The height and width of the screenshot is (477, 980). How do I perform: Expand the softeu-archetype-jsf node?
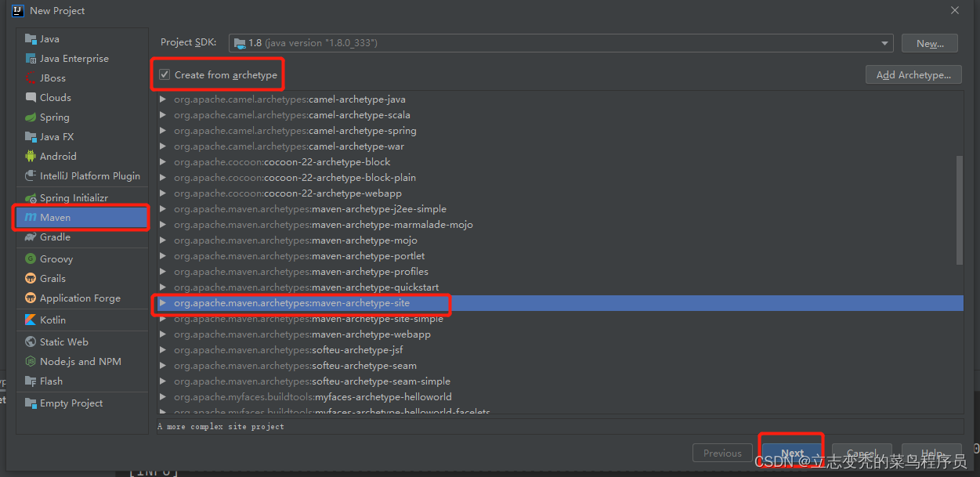163,350
